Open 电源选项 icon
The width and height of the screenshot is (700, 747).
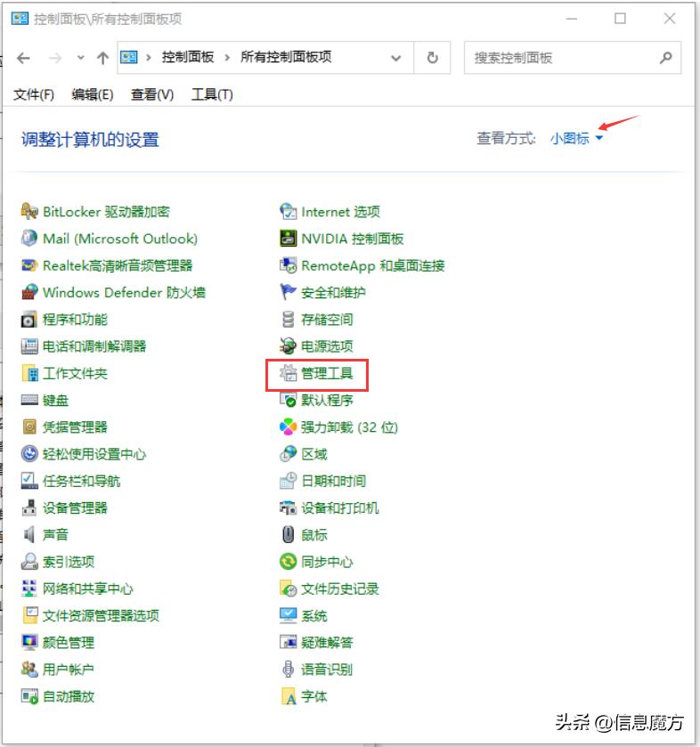[x=288, y=345]
